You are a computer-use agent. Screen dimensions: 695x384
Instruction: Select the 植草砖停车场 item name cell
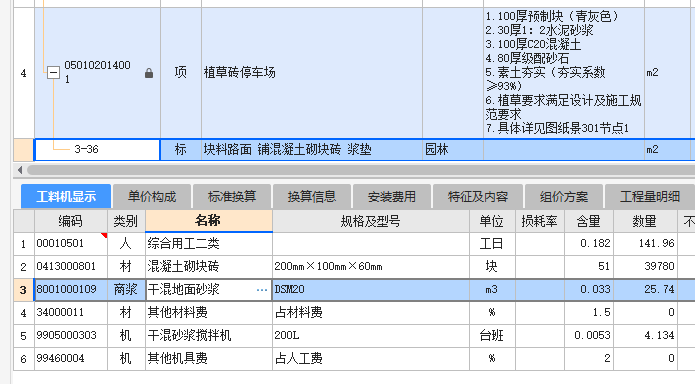(312, 73)
